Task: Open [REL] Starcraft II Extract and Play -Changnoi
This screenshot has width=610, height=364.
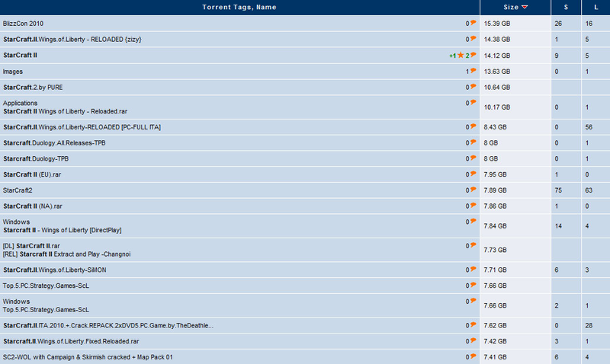Action: (66, 254)
